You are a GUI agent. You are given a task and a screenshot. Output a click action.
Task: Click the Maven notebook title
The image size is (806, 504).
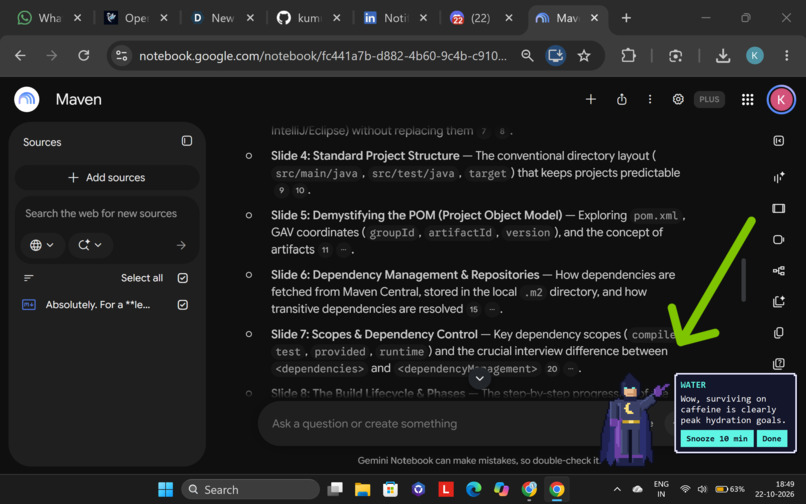pos(79,99)
